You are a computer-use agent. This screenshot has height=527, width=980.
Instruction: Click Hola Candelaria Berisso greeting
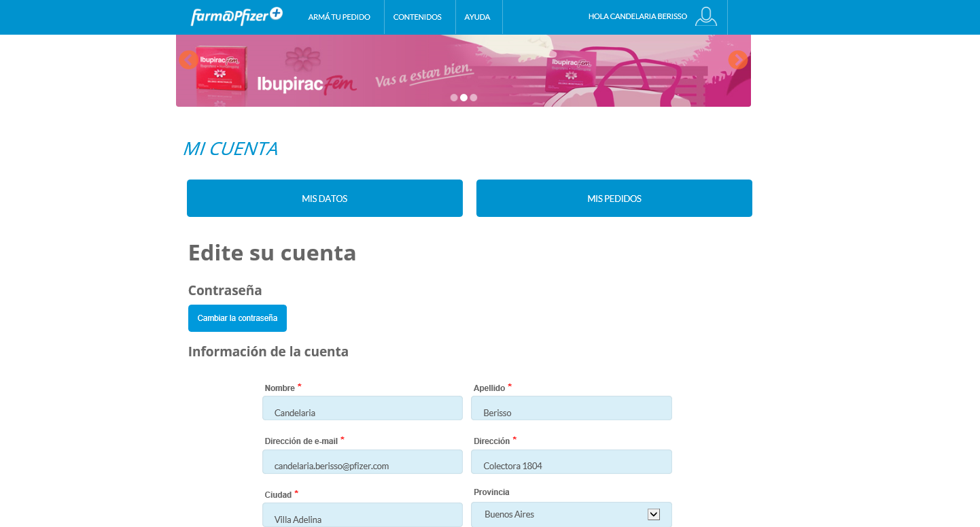pyautogui.click(x=637, y=16)
